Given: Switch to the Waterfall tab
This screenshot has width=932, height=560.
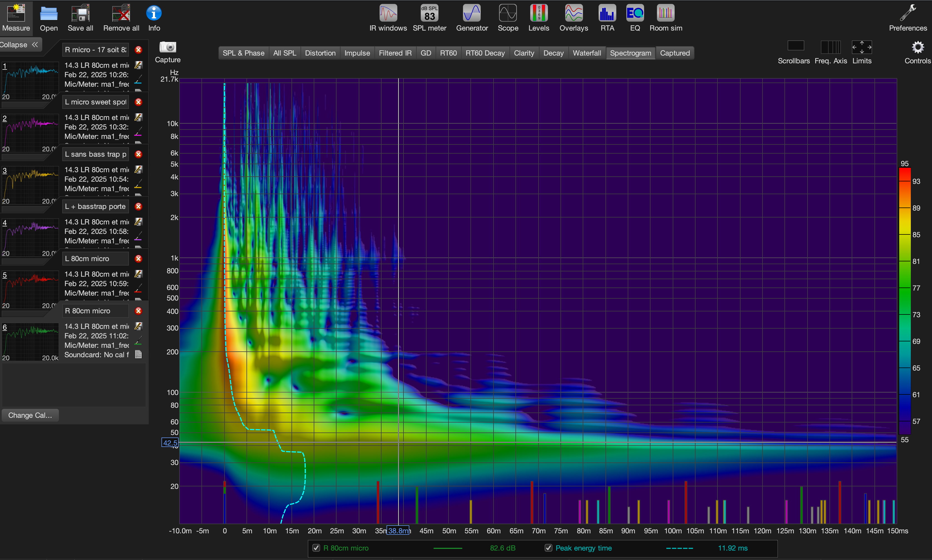Looking at the screenshot, I should [587, 53].
